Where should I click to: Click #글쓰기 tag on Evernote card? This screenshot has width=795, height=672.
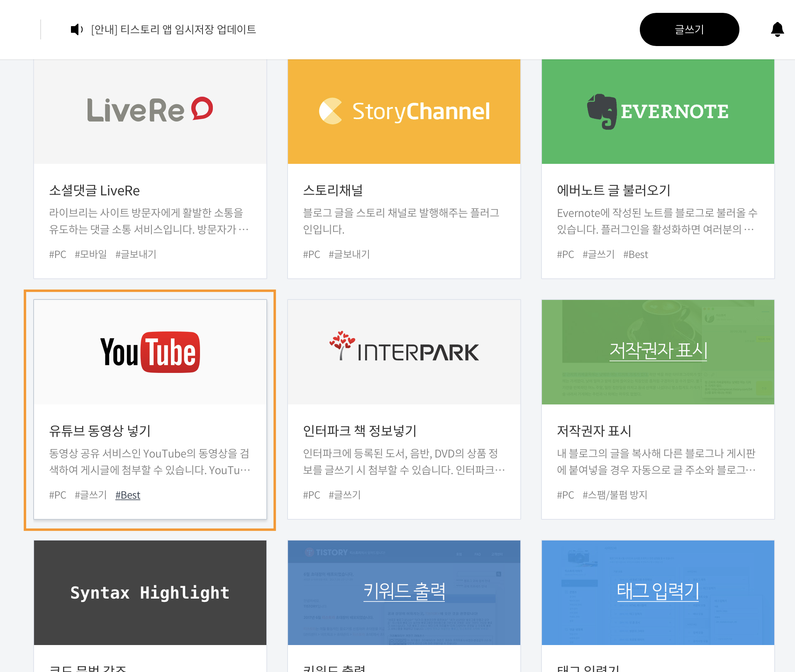(x=599, y=254)
